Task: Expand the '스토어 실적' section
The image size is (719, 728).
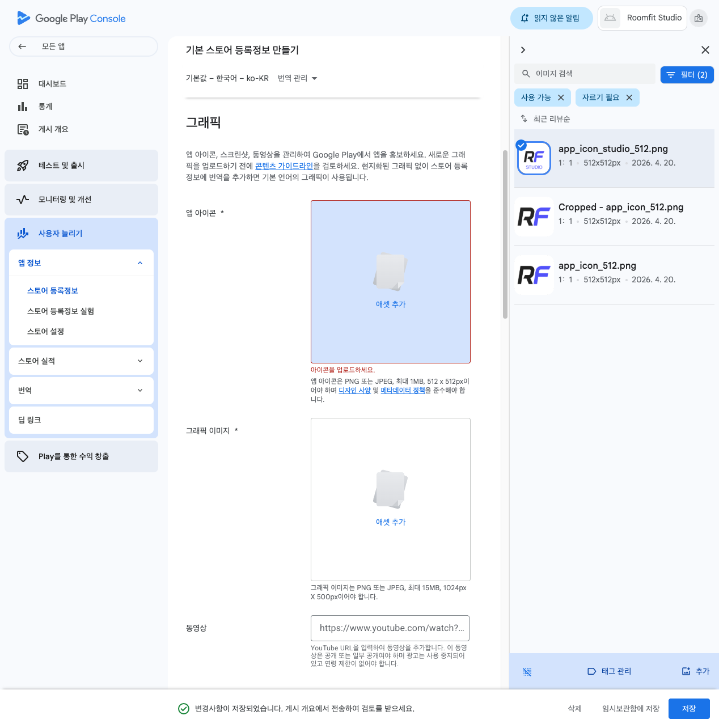Action: tap(81, 361)
